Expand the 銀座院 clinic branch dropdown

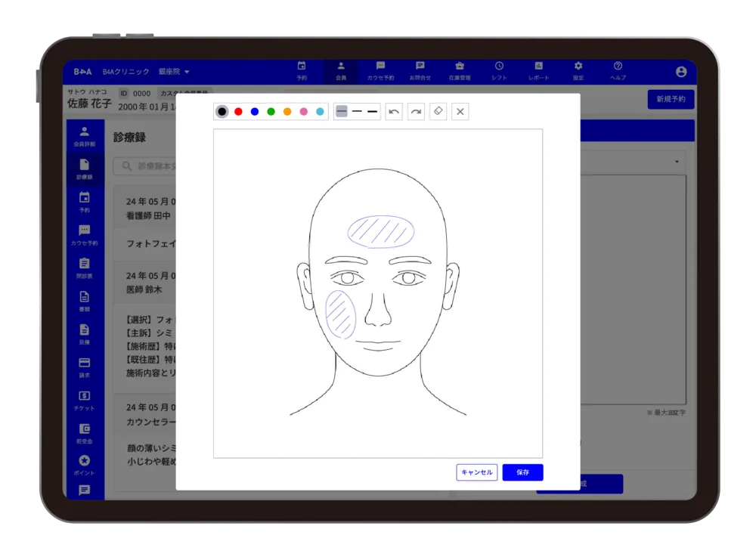[174, 72]
